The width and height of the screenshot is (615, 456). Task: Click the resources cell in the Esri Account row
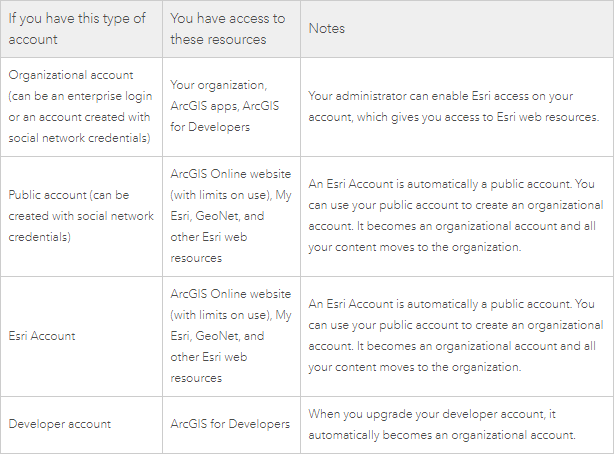click(231, 336)
